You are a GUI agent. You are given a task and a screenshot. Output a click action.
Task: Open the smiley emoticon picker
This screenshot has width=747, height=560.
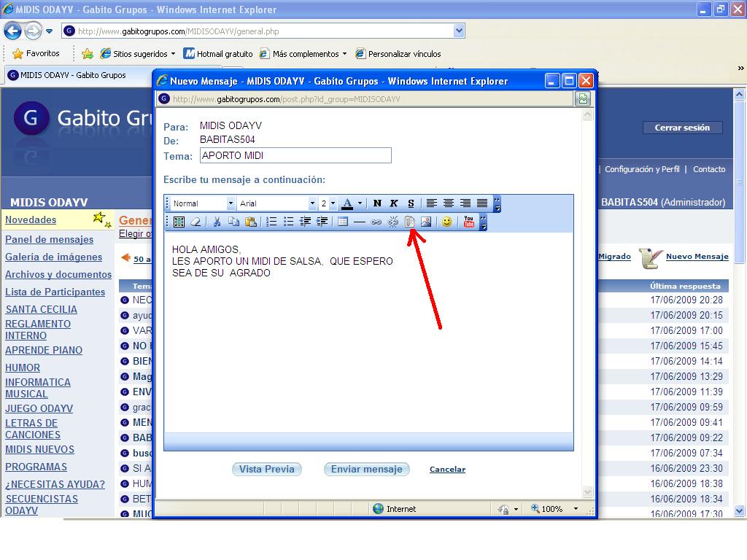pos(446,222)
